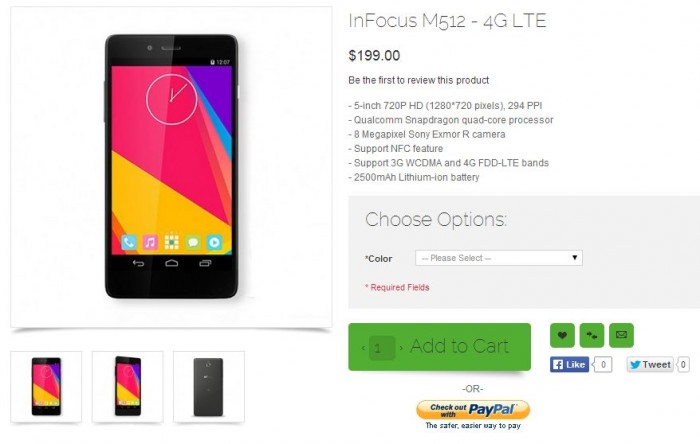Click the compare arrows icon button
The image size is (700, 444).
click(592, 335)
